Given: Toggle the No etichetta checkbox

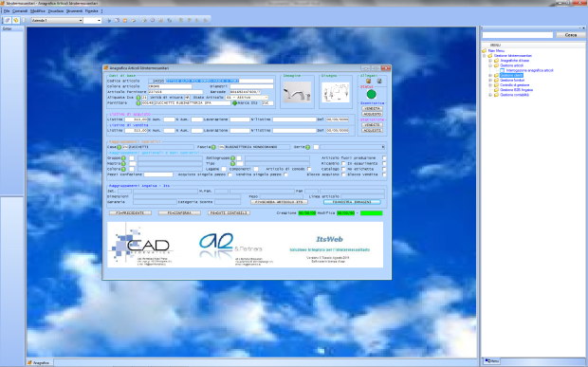Looking at the screenshot, I should click(x=384, y=169).
